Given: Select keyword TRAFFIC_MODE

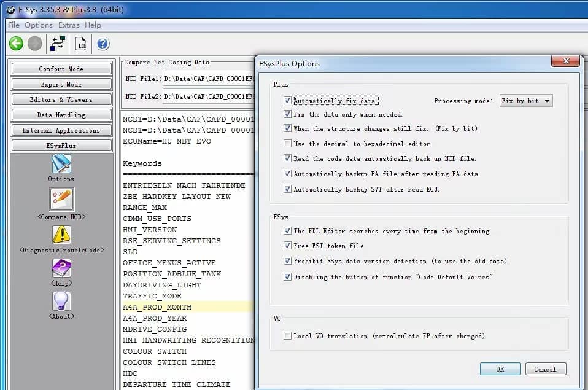Looking at the screenshot, I should pos(152,296).
